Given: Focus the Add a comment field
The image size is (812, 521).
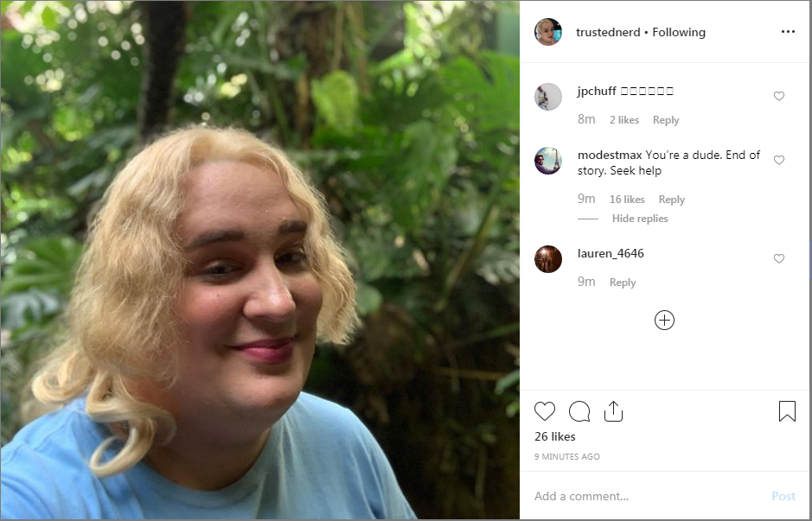Looking at the screenshot, I should pyautogui.click(x=648, y=496).
